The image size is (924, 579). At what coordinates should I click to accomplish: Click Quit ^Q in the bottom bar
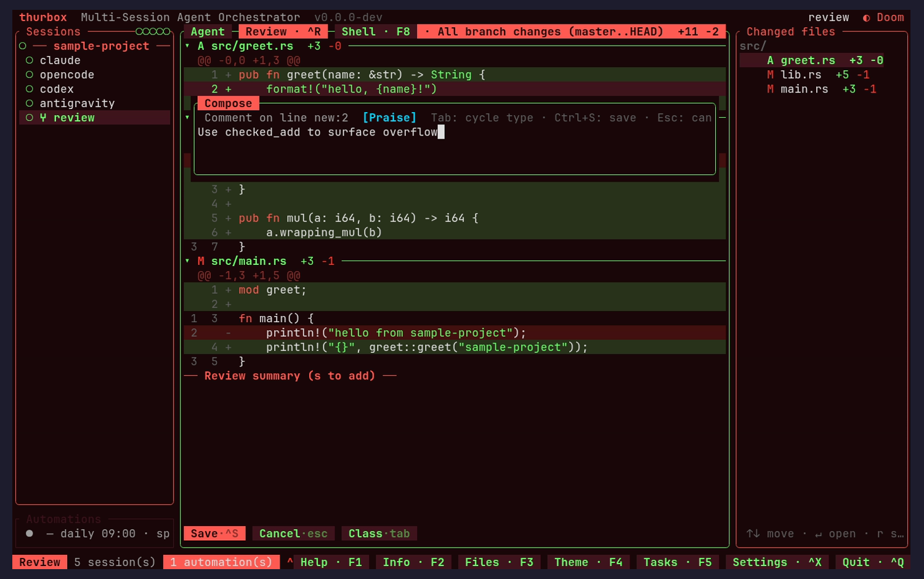(x=873, y=562)
